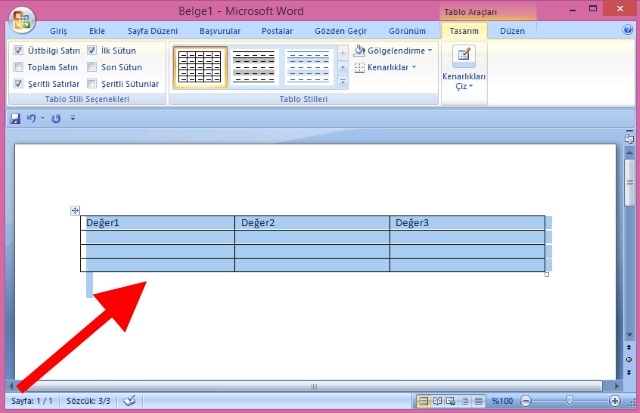
Task: Open the Ekle tab
Action: coord(97,31)
